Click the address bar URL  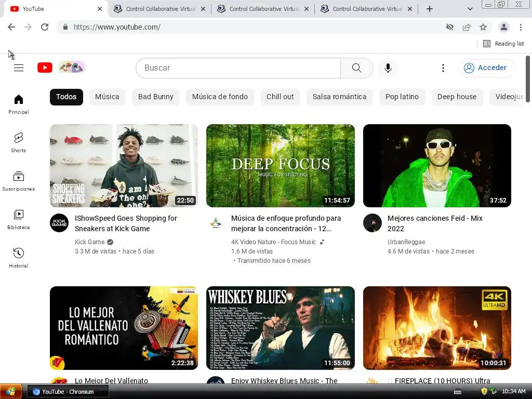click(117, 27)
